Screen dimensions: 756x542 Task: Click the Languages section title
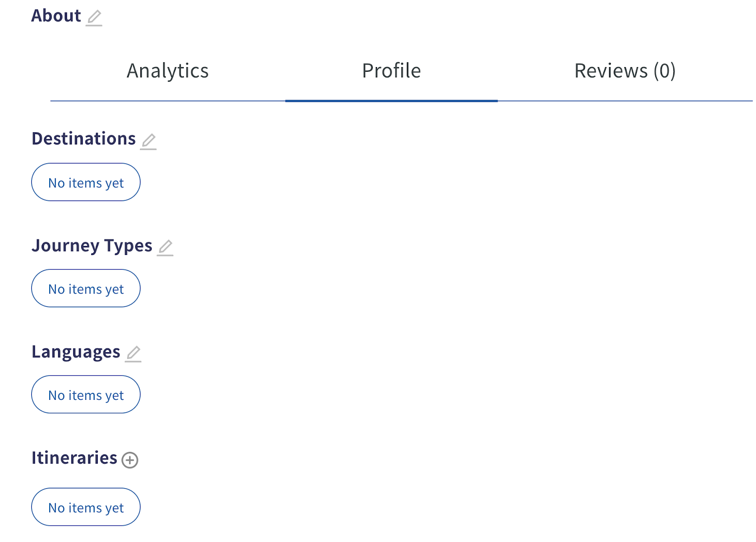(76, 352)
